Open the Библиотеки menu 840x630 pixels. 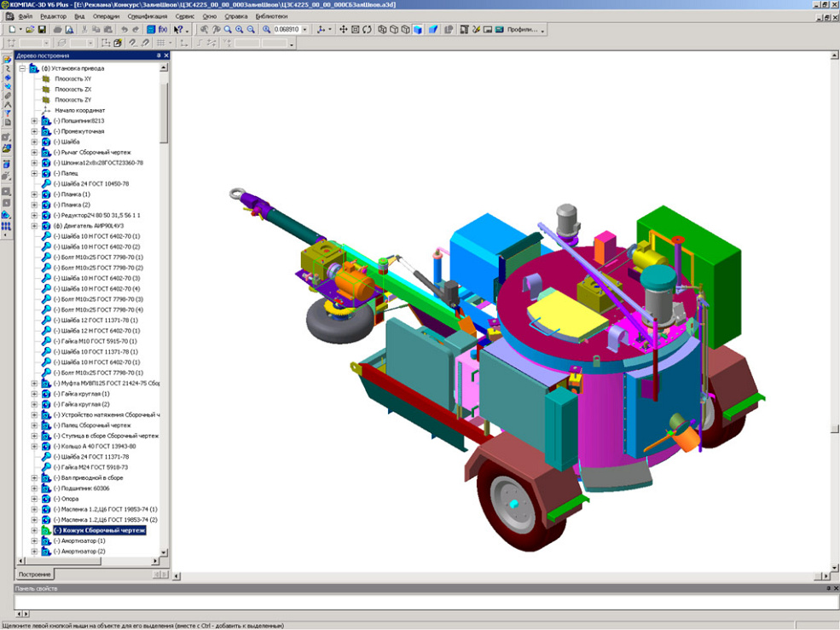(271, 16)
